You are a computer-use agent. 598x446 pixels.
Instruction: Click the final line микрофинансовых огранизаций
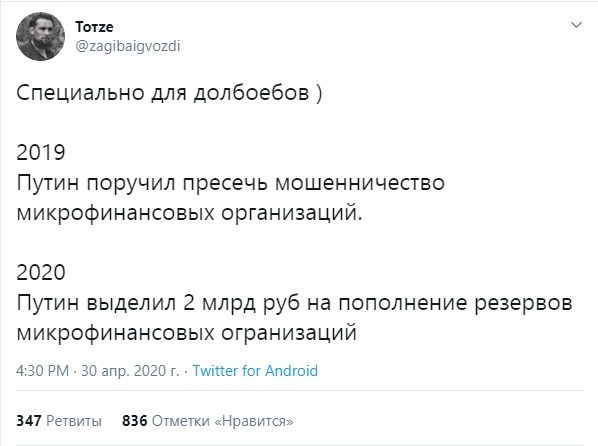click(186, 333)
